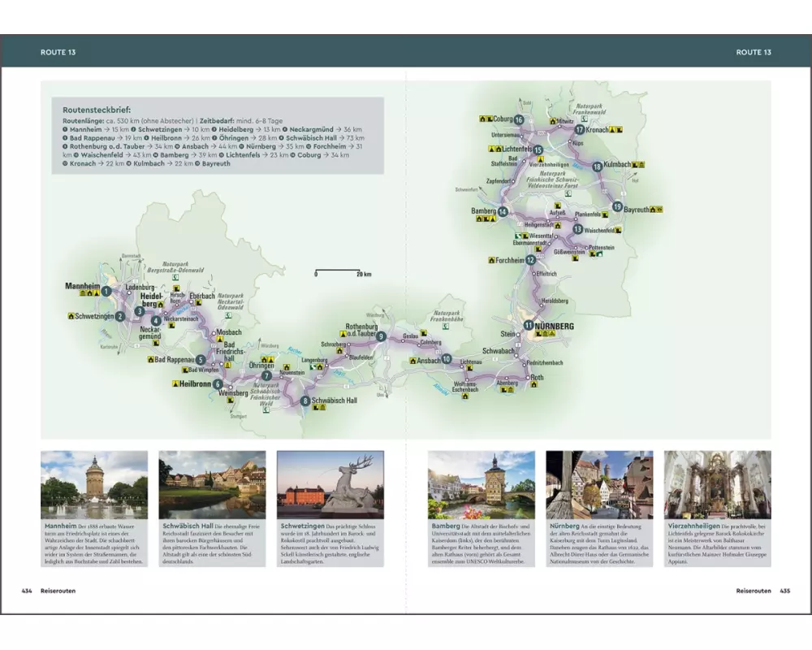The width and height of the screenshot is (812, 650).
Task: Select route stop 16 at Coburg
Action: click(519, 120)
